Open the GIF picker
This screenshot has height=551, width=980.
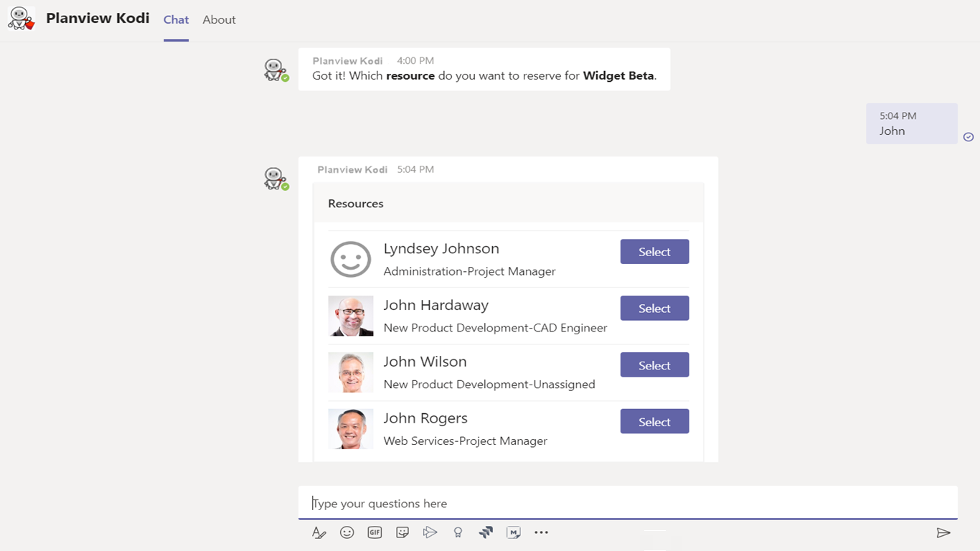click(374, 532)
